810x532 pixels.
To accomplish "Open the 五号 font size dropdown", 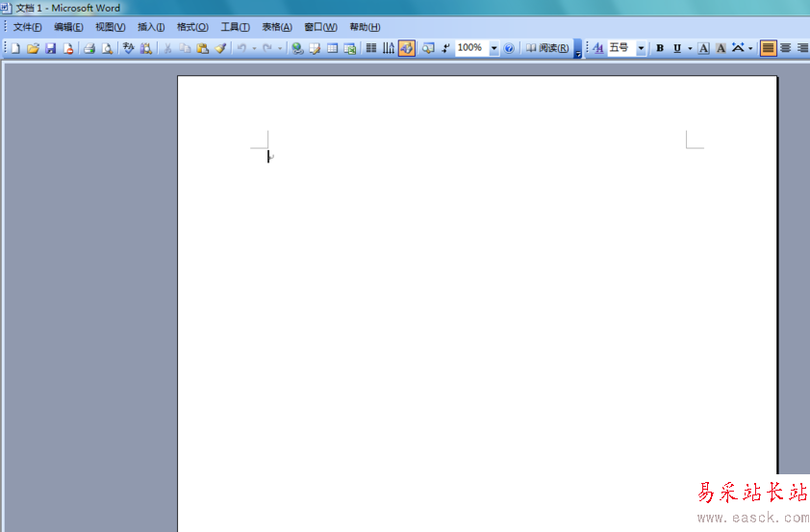I will pyautogui.click(x=641, y=48).
